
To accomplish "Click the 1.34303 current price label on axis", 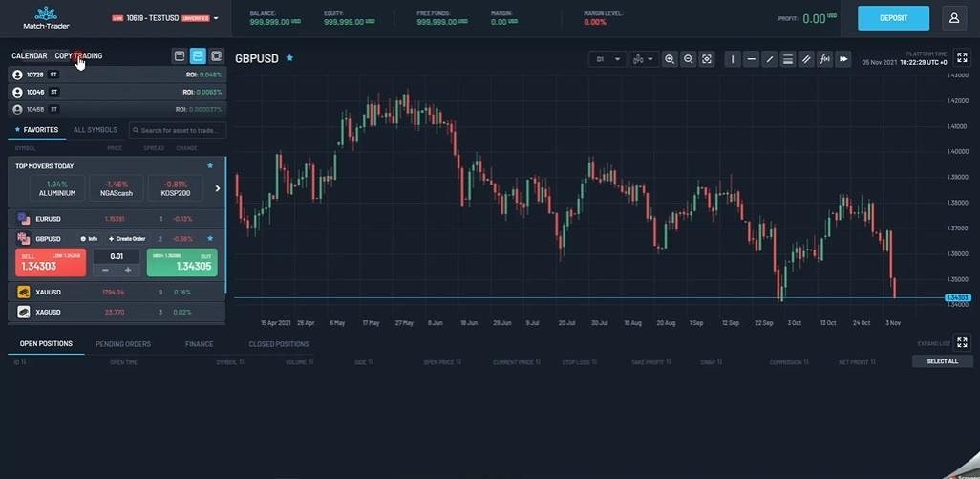I will point(957,297).
